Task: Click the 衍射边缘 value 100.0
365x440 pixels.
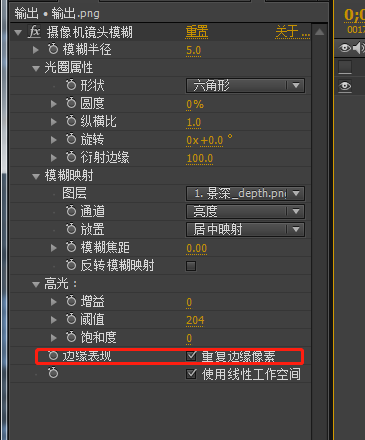Action: click(x=200, y=159)
